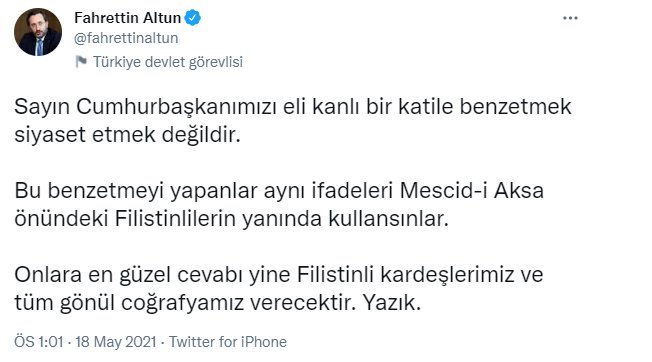Open the Twitter for iPhone source link
Screen dimensions: 652x362
click(228, 342)
